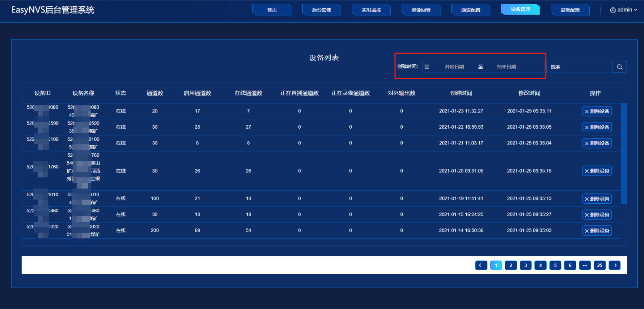Open the 基础配置 tab
Image resolution: width=644 pixels, height=309 pixels.
[570, 10]
